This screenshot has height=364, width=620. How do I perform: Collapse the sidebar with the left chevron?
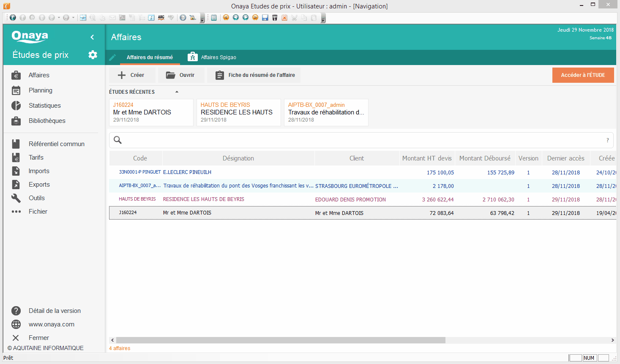pos(92,37)
